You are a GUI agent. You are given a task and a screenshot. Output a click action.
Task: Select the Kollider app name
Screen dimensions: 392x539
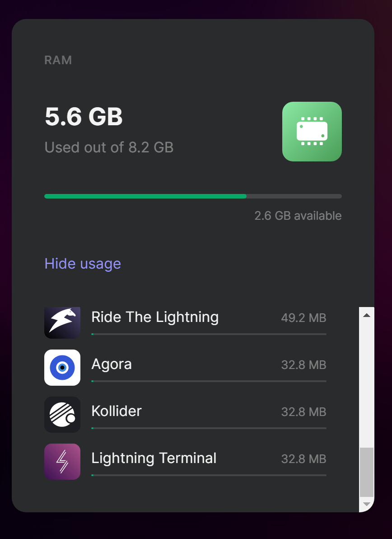point(117,411)
